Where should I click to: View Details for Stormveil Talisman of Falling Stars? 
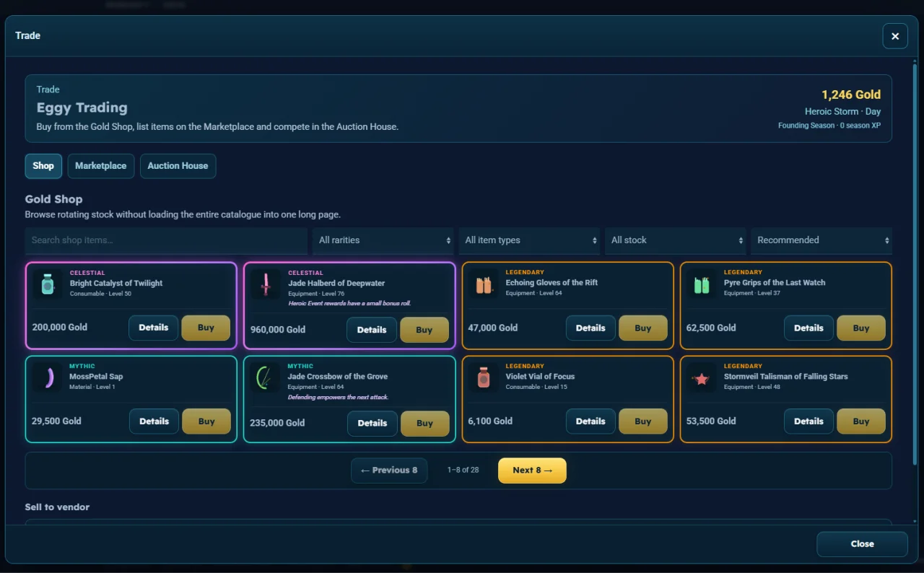(x=808, y=421)
